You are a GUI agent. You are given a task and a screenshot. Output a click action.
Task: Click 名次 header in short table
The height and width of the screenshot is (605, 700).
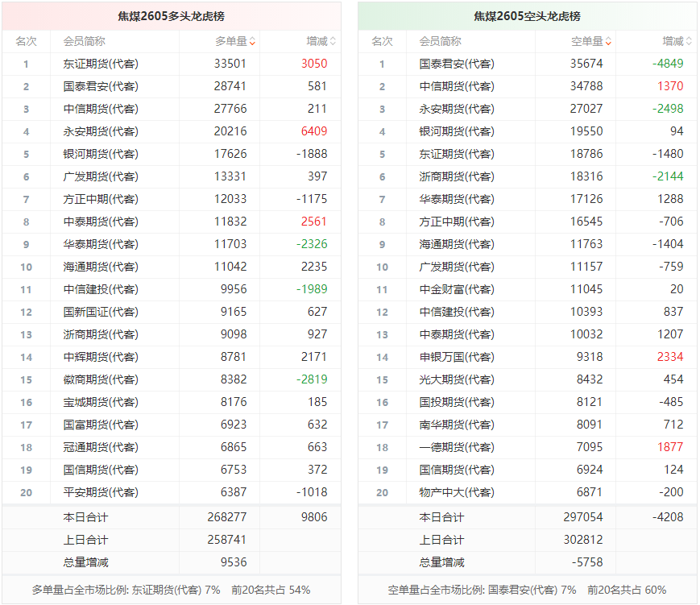click(383, 42)
